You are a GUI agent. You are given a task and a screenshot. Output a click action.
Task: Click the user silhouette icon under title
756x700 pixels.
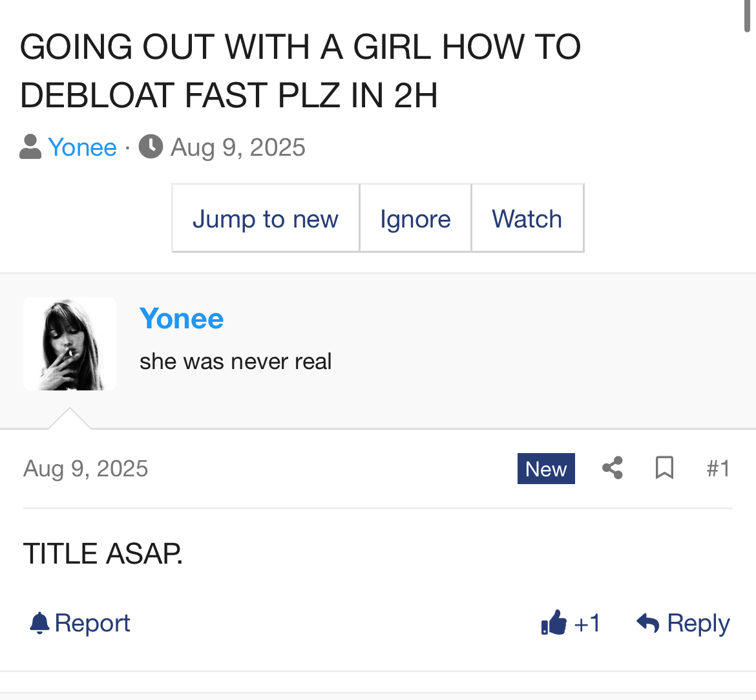click(30, 147)
